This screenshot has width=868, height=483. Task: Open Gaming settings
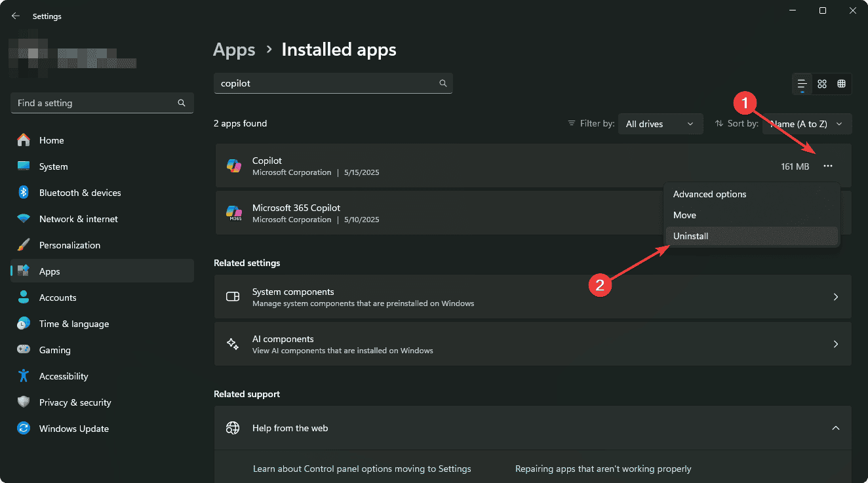(102, 350)
